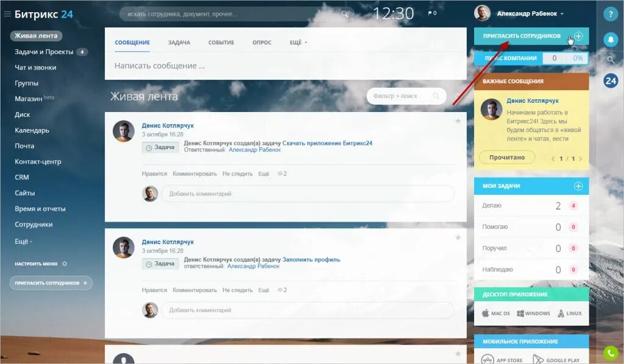
Task: Click the filter search magnifier icon
Action: (x=436, y=96)
